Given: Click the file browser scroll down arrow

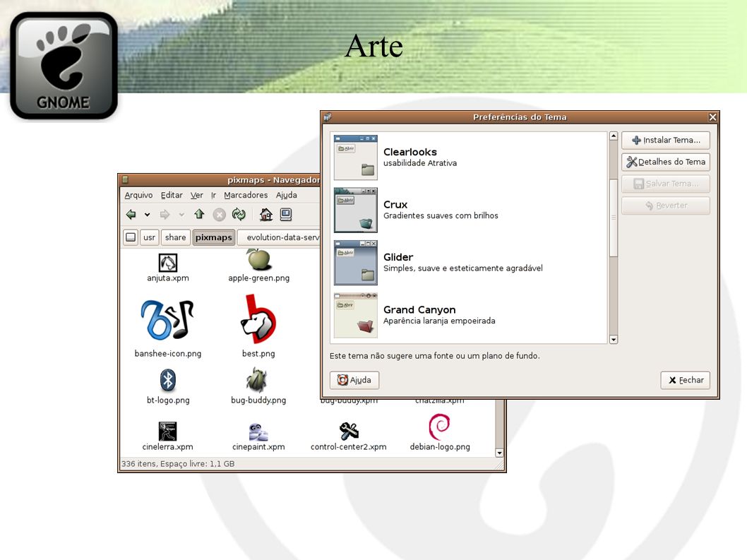Looking at the screenshot, I should pyautogui.click(x=499, y=453).
